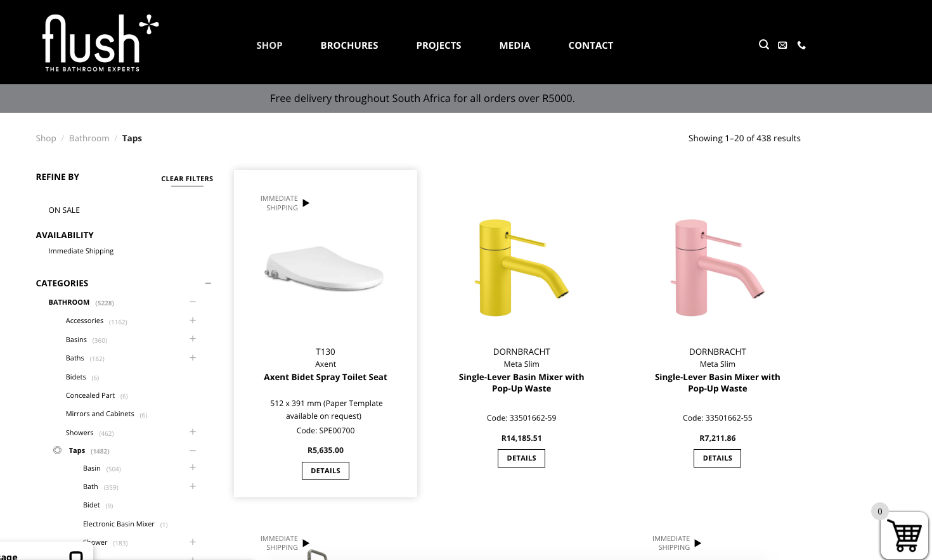
Task: Expand the Basin subcategory under Taps
Action: [x=193, y=468]
